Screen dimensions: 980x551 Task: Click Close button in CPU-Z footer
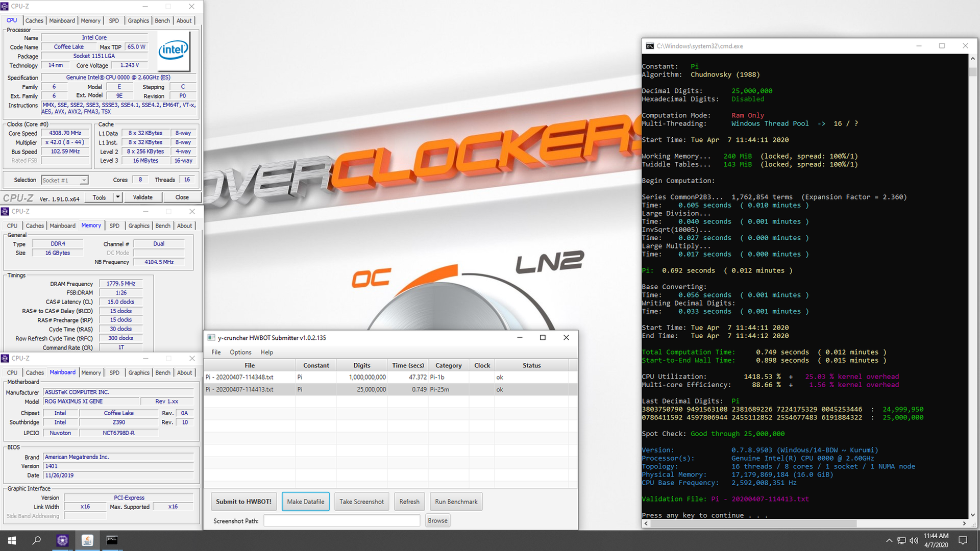[182, 197]
